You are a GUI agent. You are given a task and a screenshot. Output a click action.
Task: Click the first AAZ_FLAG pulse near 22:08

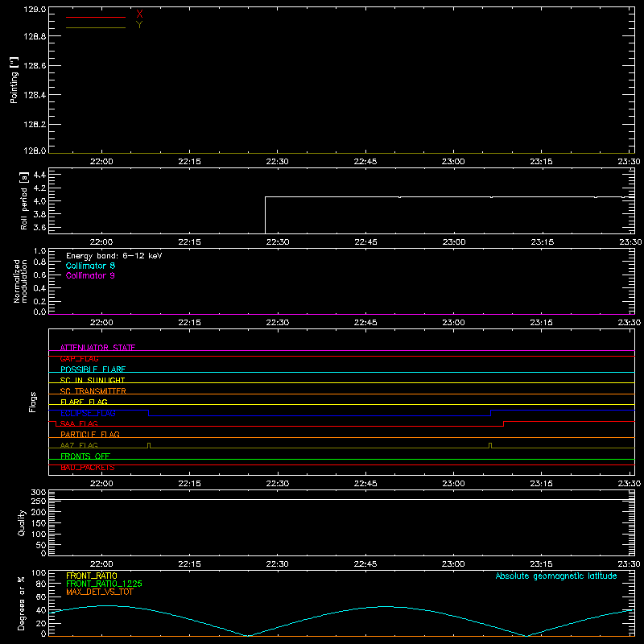[149, 446]
